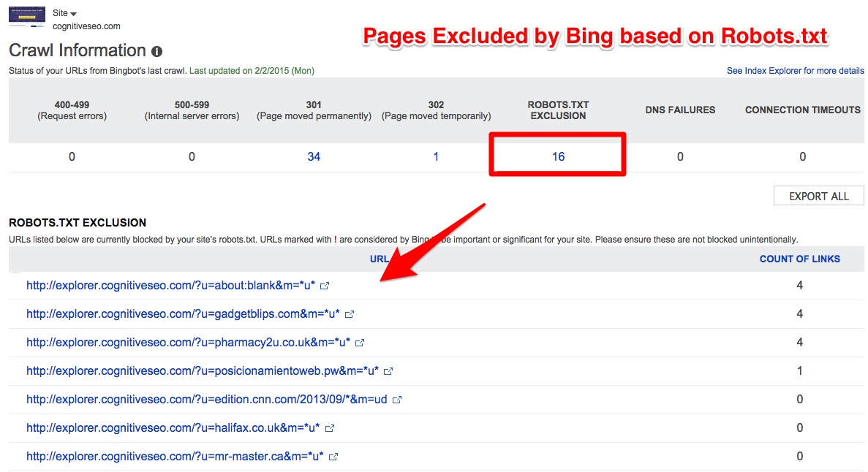This screenshot has width=868, height=472.
Task: Open the Site dropdown arrow
Action: 74,14
